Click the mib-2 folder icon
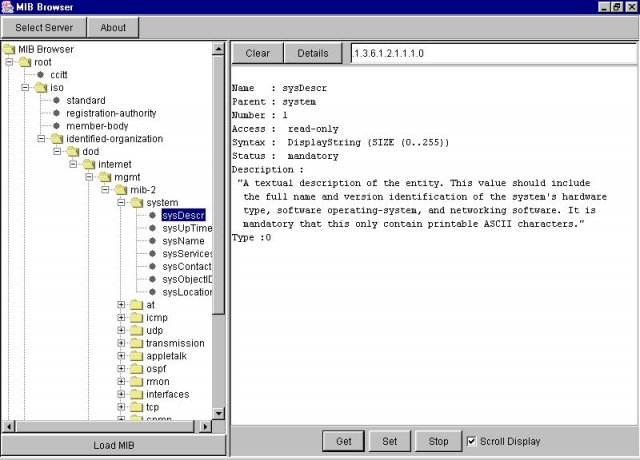 pyautogui.click(x=121, y=190)
